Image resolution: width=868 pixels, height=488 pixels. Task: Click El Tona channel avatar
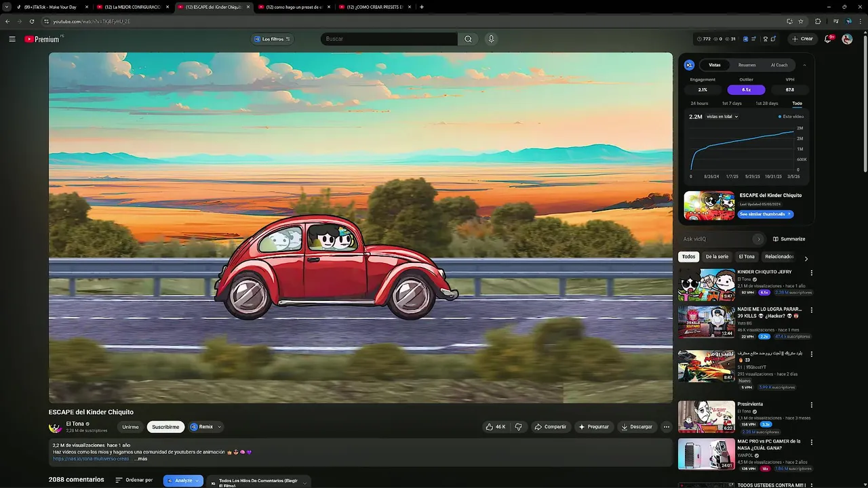pos(55,427)
